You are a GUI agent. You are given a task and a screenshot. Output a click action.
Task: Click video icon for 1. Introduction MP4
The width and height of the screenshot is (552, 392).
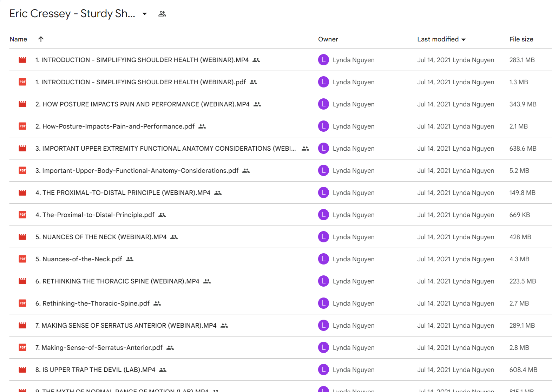click(22, 60)
